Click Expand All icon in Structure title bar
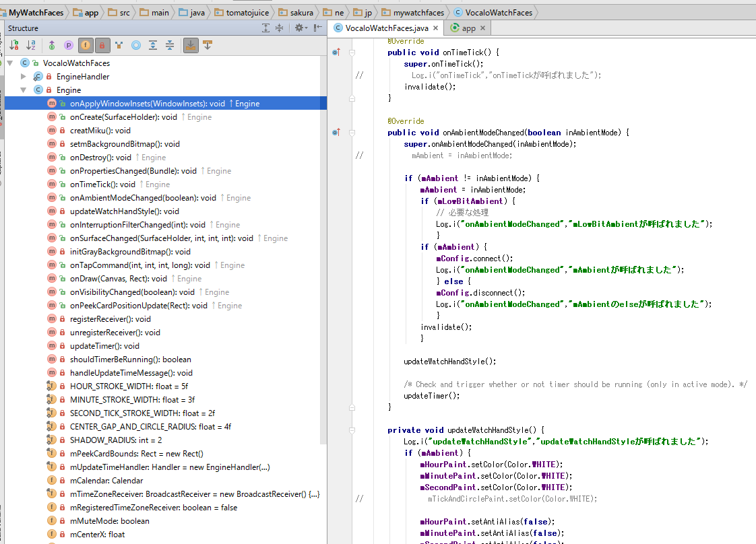This screenshot has width=756, height=544. tap(265, 28)
